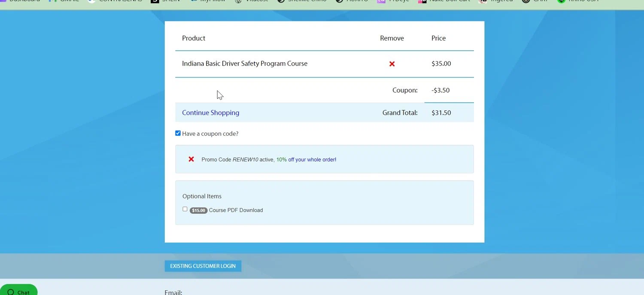Click the Coupon label
Viewport: 644px width, 295px height.
click(x=405, y=90)
